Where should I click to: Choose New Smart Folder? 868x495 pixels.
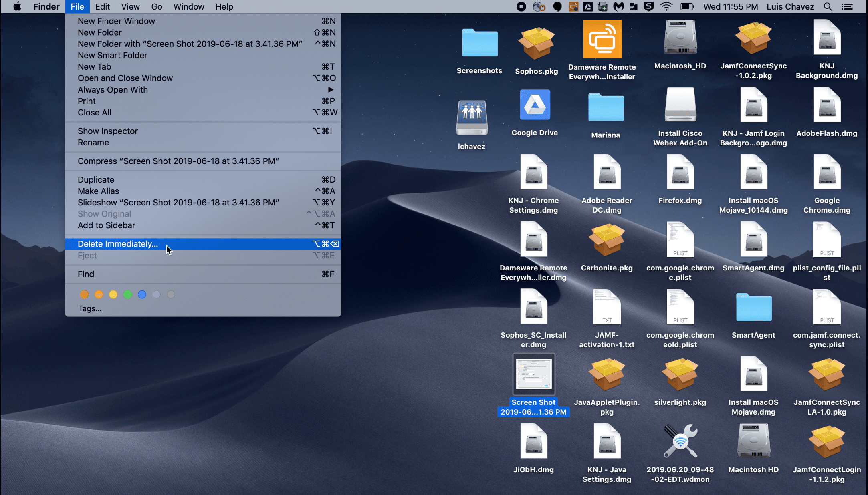(203, 55)
